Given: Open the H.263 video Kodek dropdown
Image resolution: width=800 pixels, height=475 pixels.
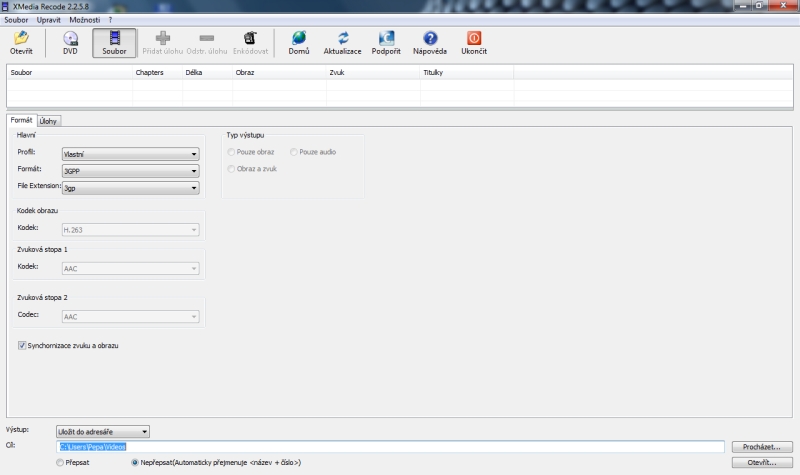Looking at the screenshot, I should coord(131,230).
